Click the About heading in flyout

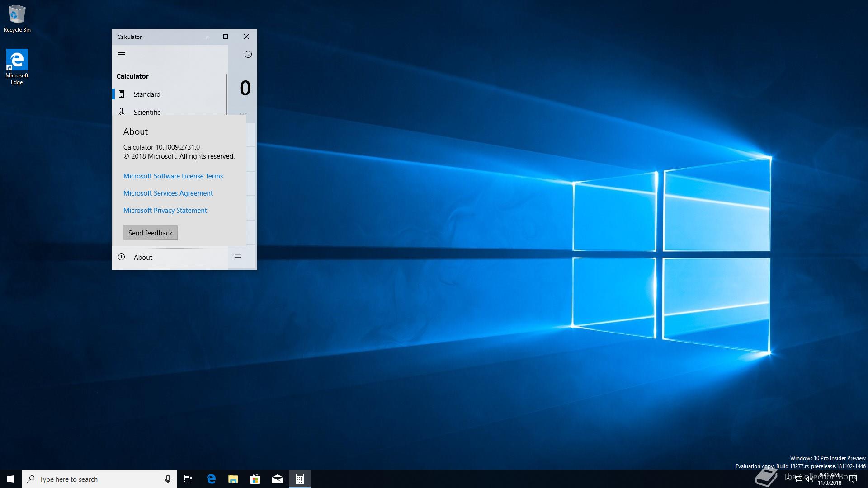point(136,131)
